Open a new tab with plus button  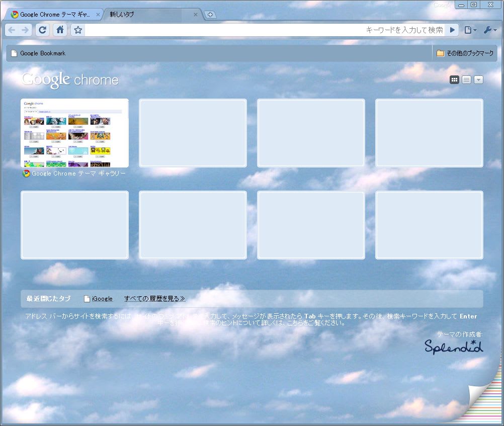210,15
